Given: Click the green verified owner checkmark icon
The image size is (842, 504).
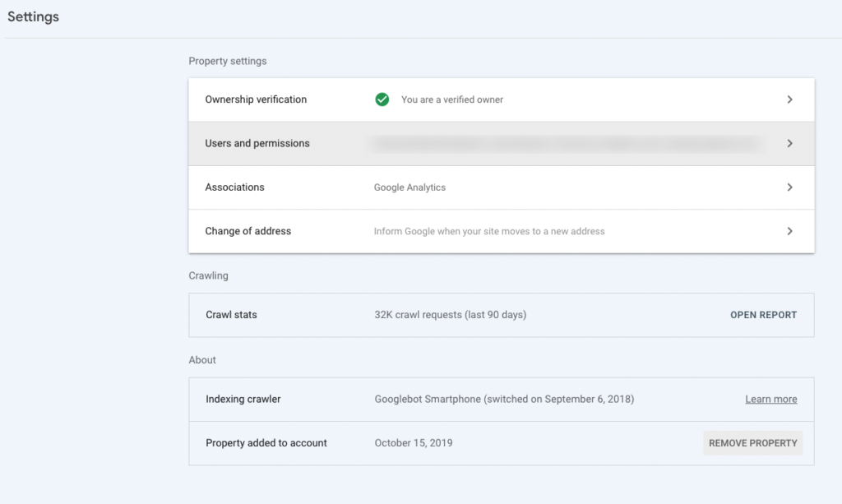Looking at the screenshot, I should (x=382, y=99).
